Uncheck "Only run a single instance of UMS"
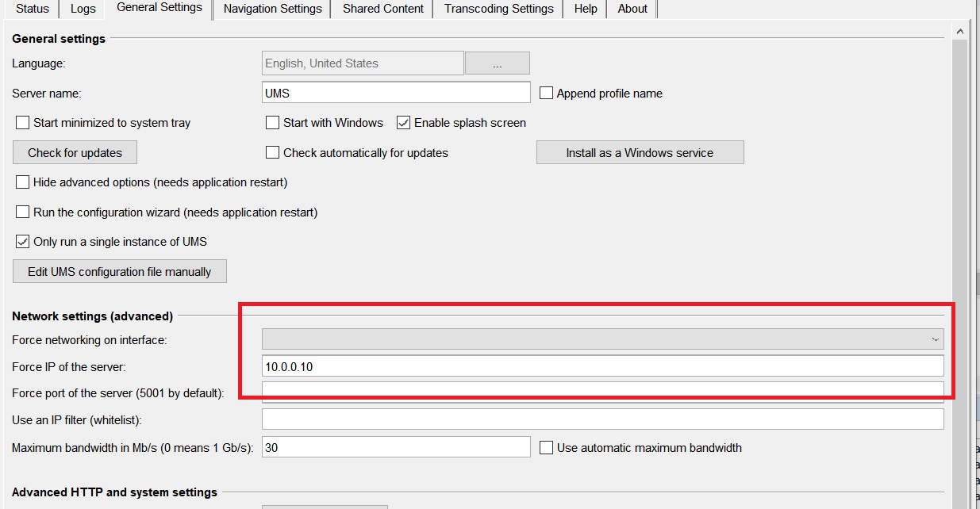980x509 pixels. pos(22,241)
